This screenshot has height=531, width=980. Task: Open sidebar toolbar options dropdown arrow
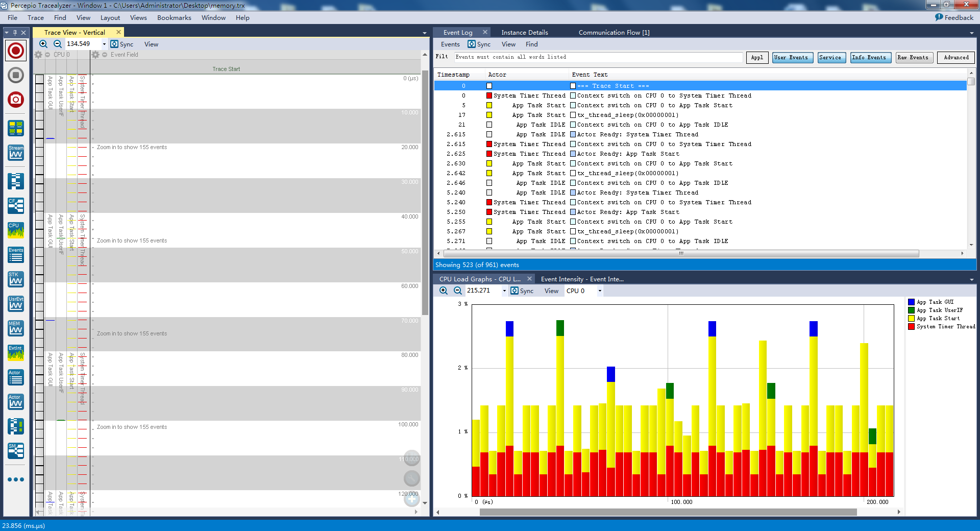click(x=7, y=32)
